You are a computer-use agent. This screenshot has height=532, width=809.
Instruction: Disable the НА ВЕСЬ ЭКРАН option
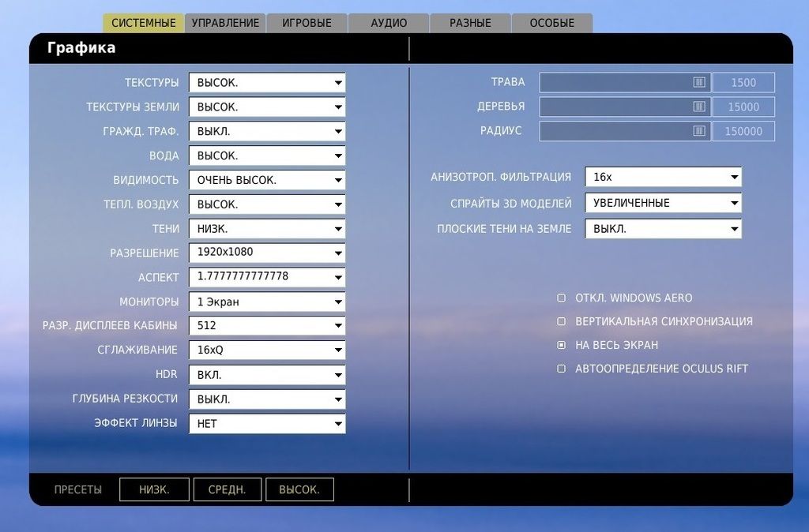click(561, 344)
